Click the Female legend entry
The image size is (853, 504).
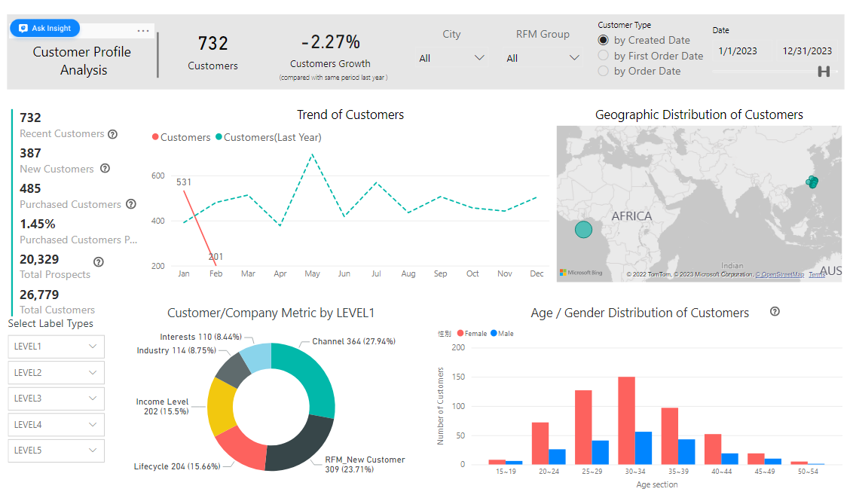click(472, 333)
